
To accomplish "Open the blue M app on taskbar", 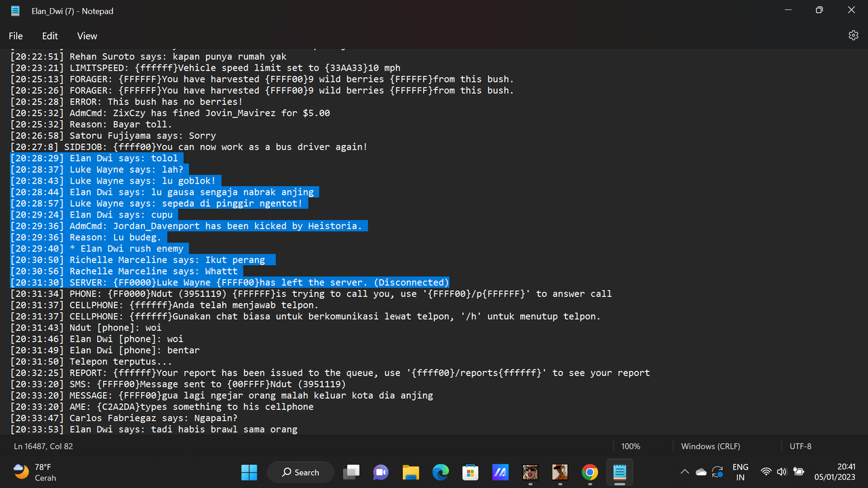I will 500,472.
